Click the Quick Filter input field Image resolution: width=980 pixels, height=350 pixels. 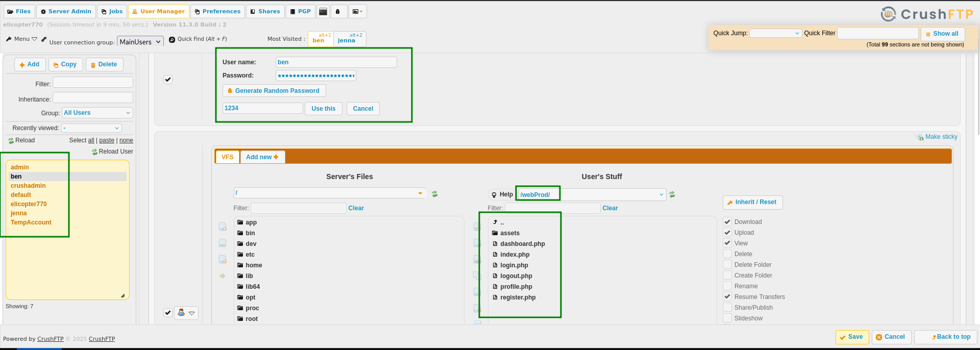(877, 33)
